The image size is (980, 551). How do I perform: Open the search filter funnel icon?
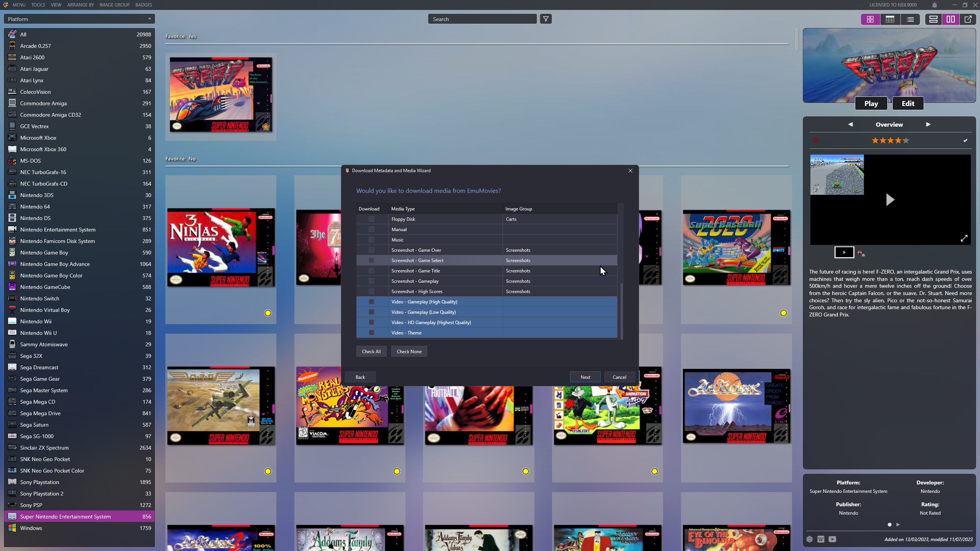click(546, 19)
